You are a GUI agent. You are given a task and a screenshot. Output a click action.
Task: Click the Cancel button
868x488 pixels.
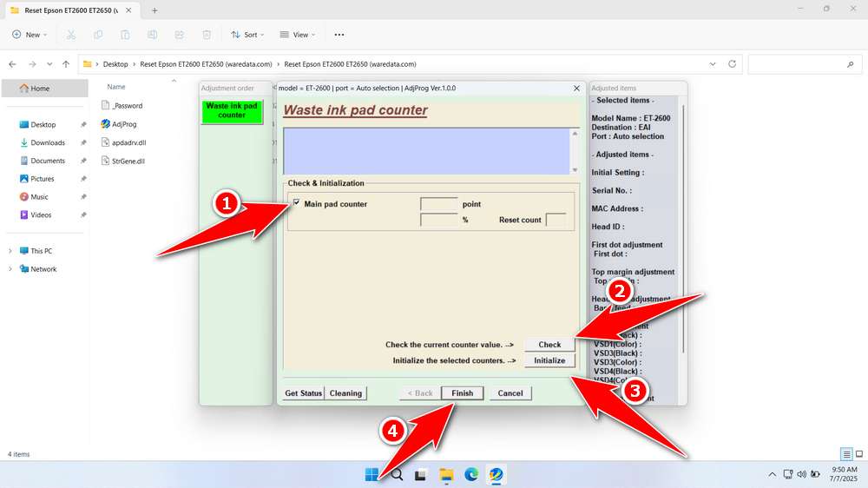pos(510,393)
